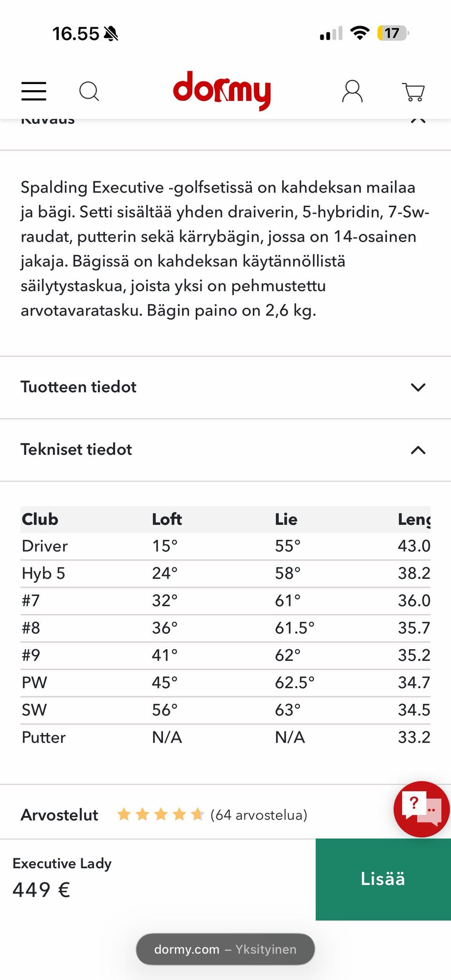This screenshot has width=451, height=980.
Task: Collapse the Kuvaus section chevron
Action: click(418, 120)
